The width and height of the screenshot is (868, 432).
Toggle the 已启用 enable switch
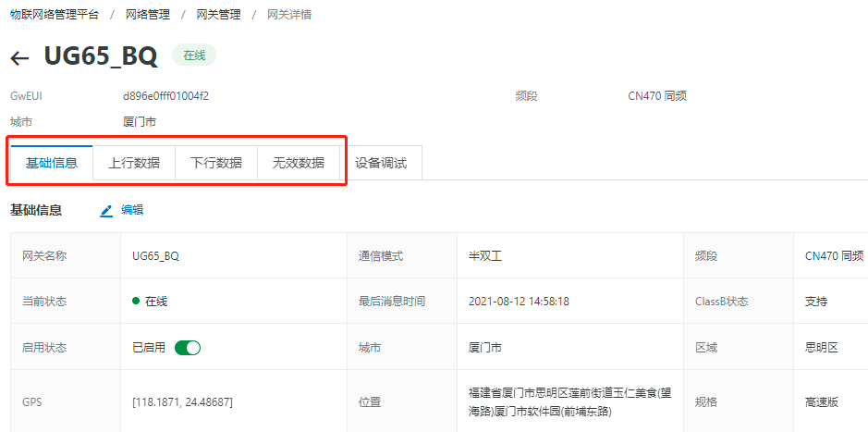tap(188, 348)
